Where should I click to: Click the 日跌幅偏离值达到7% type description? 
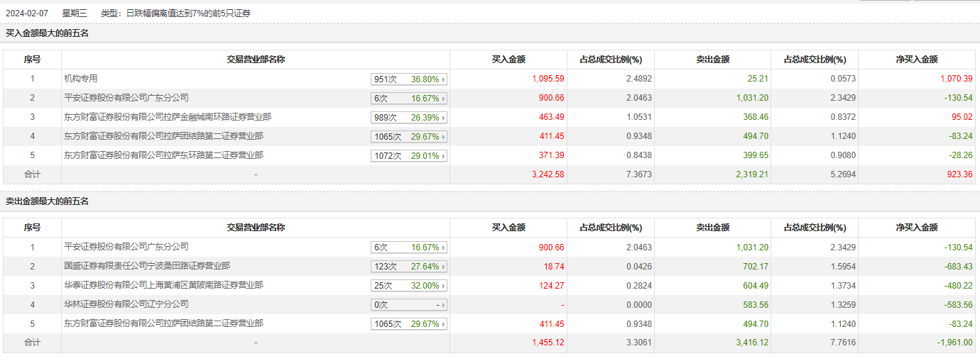[x=187, y=13]
